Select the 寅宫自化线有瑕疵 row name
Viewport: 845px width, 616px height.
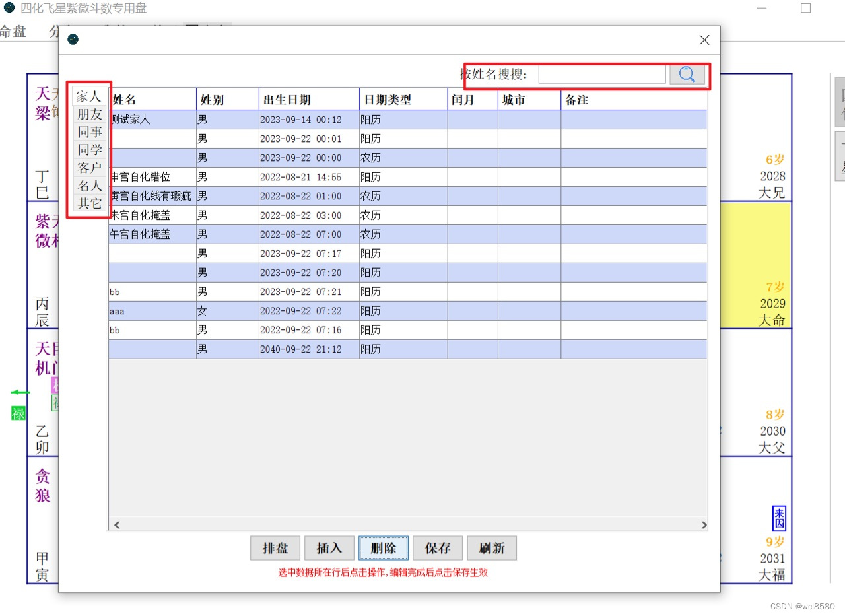(152, 196)
